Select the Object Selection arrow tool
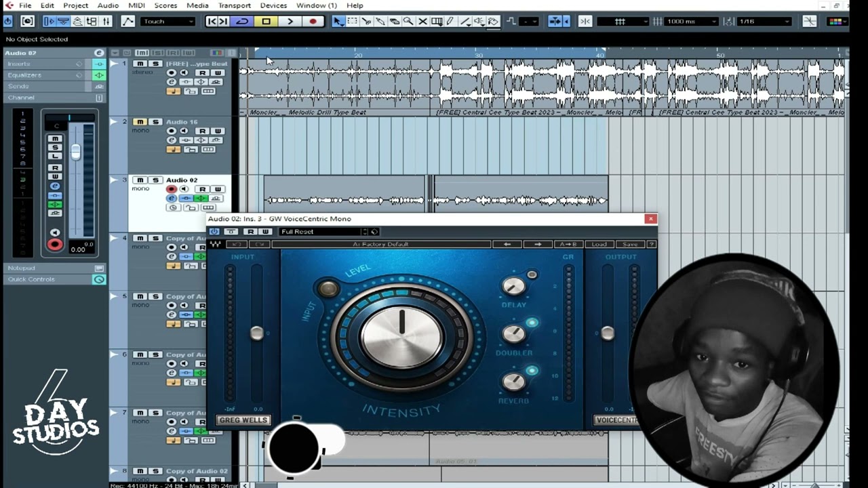The image size is (868, 488). click(338, 22)
